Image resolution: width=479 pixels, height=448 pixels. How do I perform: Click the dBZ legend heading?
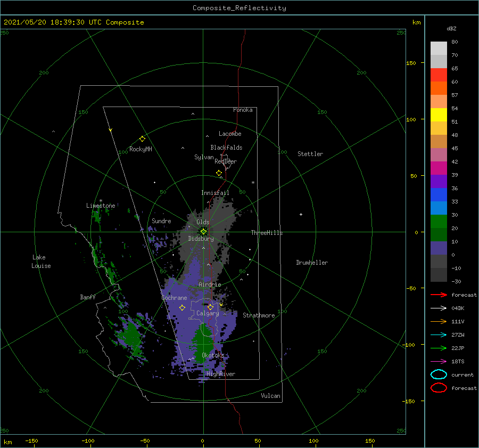click(x=451, y=28)
